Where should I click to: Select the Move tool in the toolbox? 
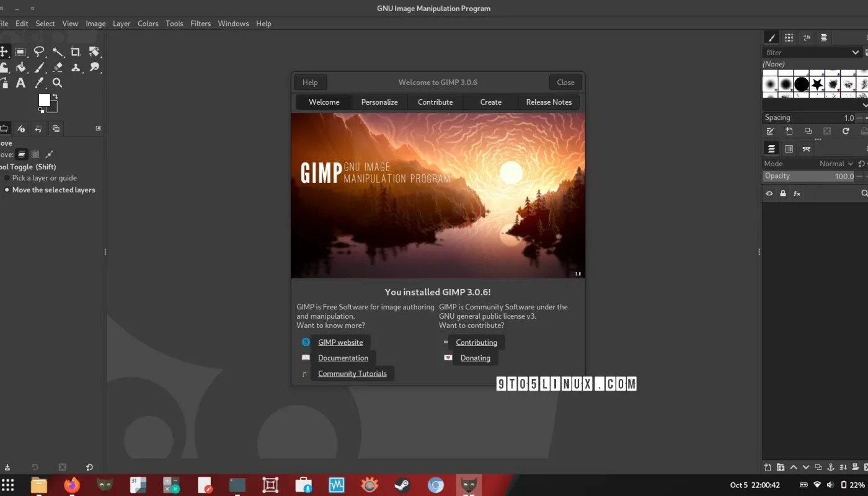(5, 52)
